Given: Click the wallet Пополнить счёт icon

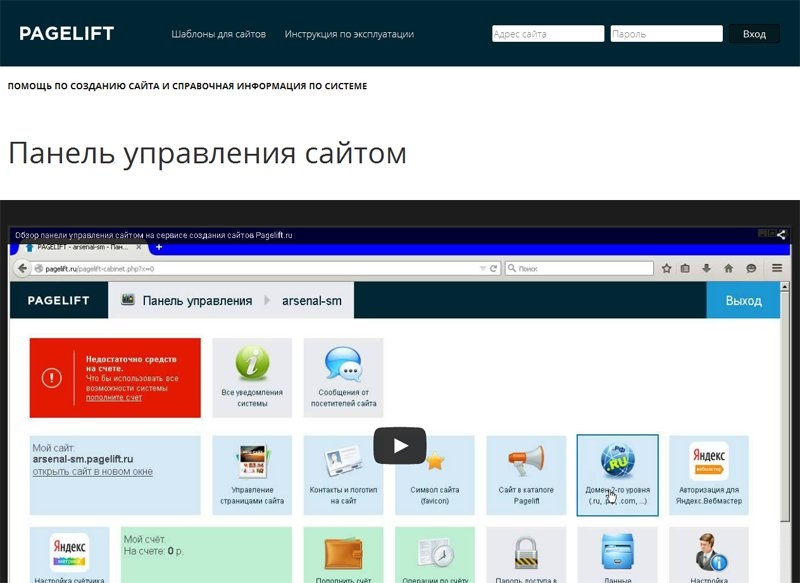Looking at the screenshot, I should (x=343, y=553).
